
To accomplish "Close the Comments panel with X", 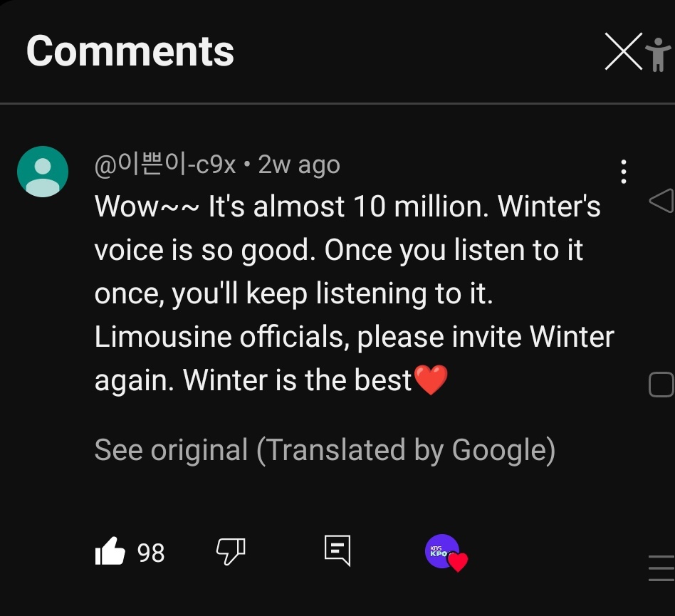I will click(623, 51).
